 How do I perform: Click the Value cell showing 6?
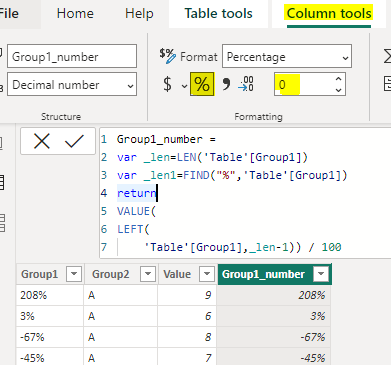(187, 316)
